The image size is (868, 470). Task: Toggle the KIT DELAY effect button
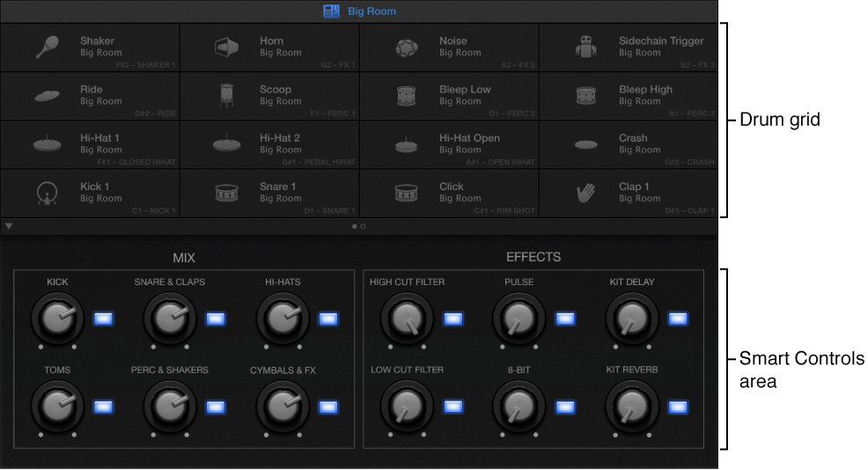coord(678,319)
